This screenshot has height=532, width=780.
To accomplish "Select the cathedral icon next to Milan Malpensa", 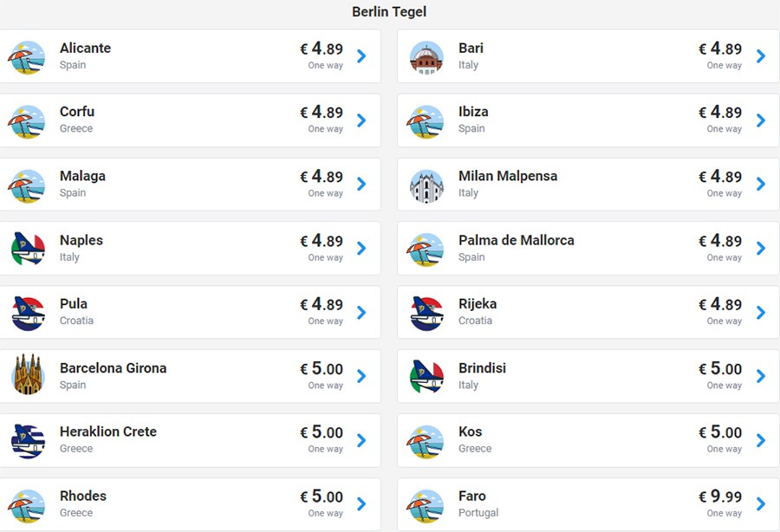I will pos(426,185).
